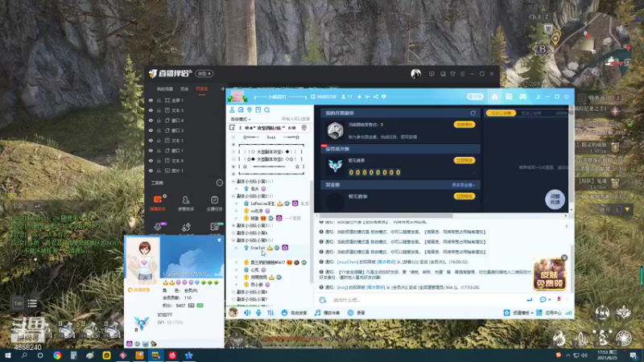Open the search icon in YY channel list
Screen dimensions: 644x362
tap(267, 110)
